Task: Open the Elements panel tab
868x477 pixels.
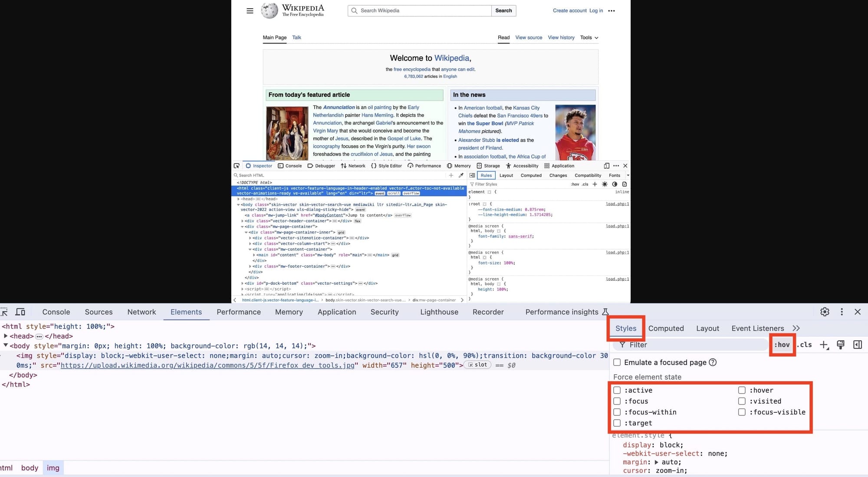Action: [x=186, y=311]
